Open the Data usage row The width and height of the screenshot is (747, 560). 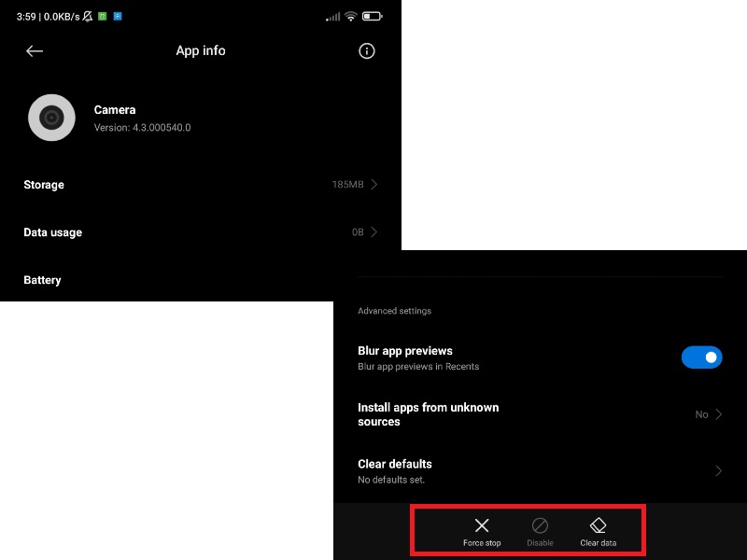coord(201,231)
